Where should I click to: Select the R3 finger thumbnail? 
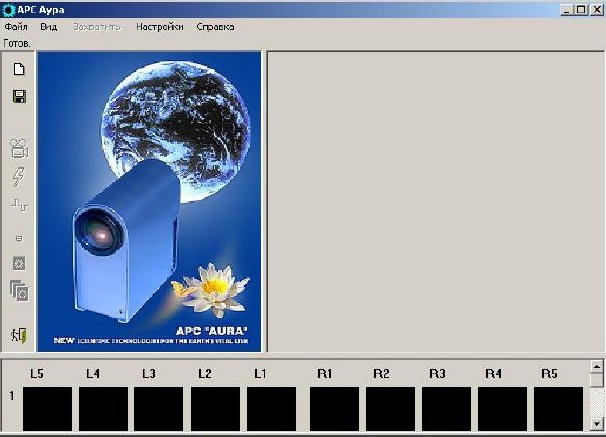(x=446, y=409)
